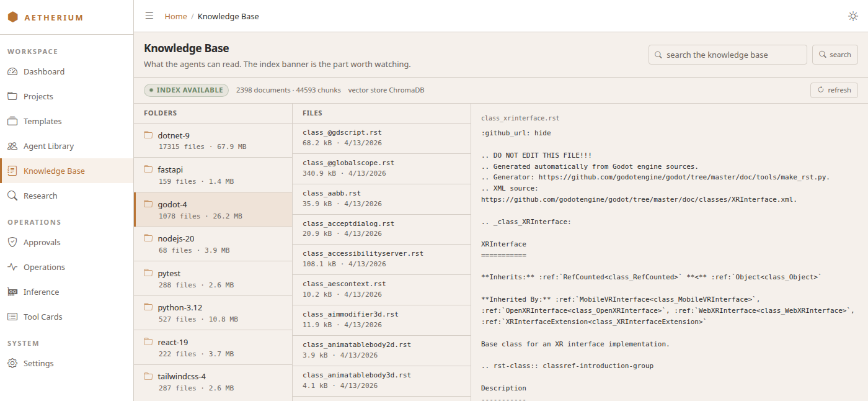Switch theme with the sun icon

(x=853, y=16)
